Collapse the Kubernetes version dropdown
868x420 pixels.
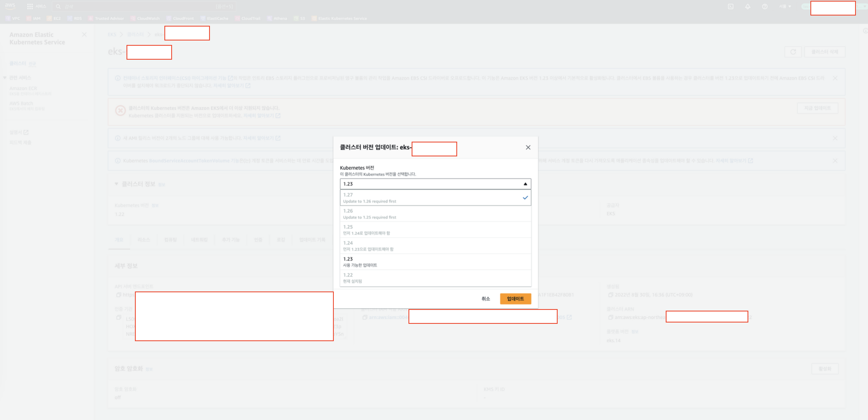pyautogui.click(x=525, y=184)
